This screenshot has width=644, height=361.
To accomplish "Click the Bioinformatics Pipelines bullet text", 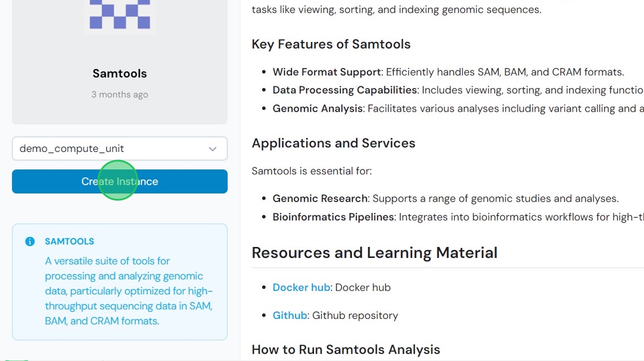I will (x=458, y=217).
